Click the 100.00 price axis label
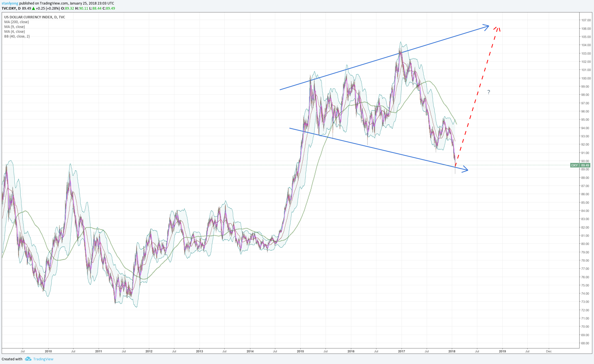This screenshot has height=364, width=594. pos(586,78)
